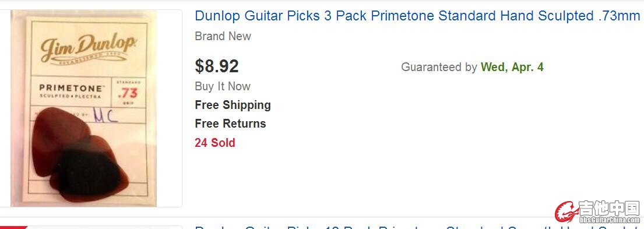Viewport: 644px width, 229px height.
Task: Click the Jim Dunlop logo in the photo
Action: pos(89,48)
